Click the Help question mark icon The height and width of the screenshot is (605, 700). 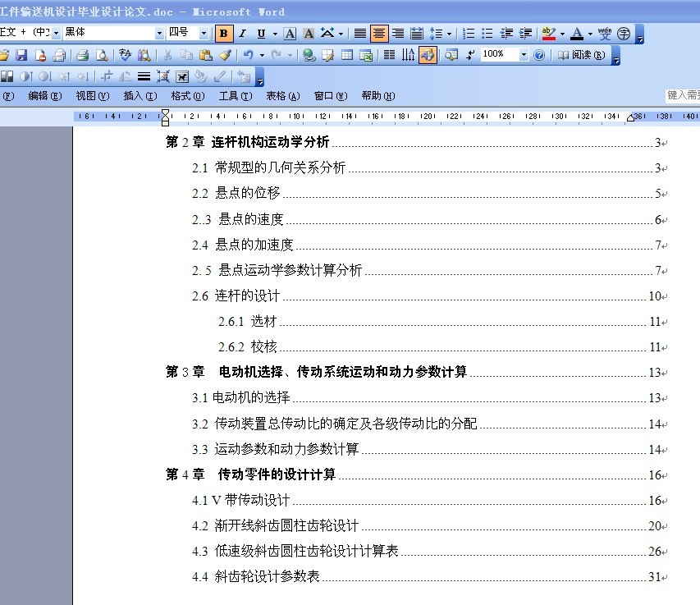click(539, 55)
